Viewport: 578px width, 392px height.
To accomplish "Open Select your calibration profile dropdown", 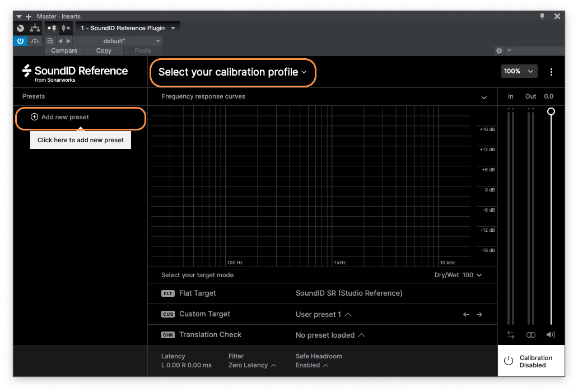I will (x=232, y=72).
